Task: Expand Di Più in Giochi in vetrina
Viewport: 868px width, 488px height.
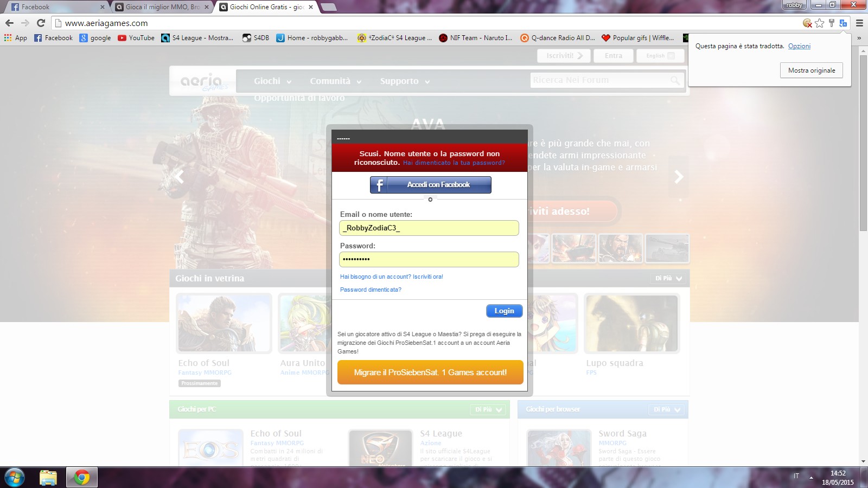Action: click(668, 278)
